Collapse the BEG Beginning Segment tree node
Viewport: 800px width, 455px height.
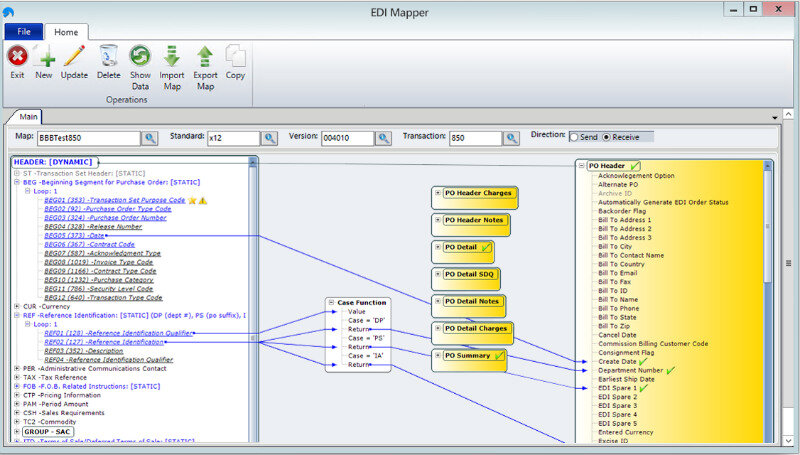[17, 182]
